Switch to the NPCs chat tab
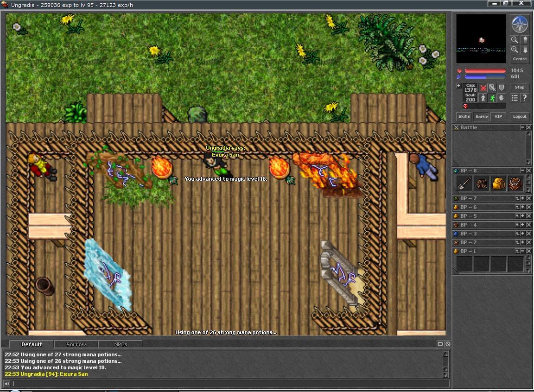The image size is (534, 392). click(x=121, y=344)
